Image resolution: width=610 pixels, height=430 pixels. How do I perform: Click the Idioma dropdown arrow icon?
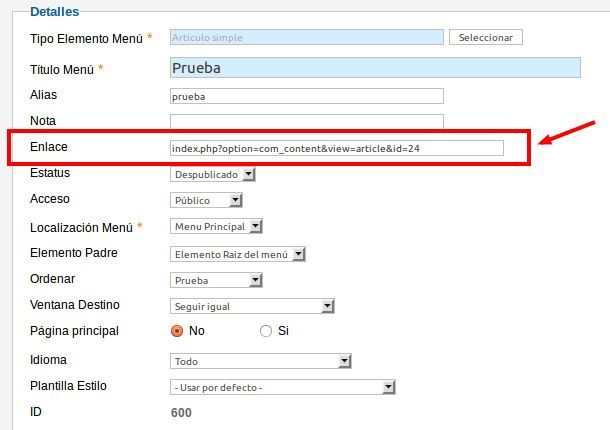[x=345, y=361]
